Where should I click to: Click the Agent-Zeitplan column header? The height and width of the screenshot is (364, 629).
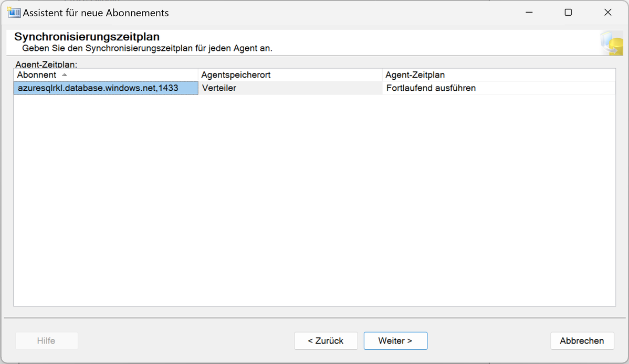pos(499,75)
